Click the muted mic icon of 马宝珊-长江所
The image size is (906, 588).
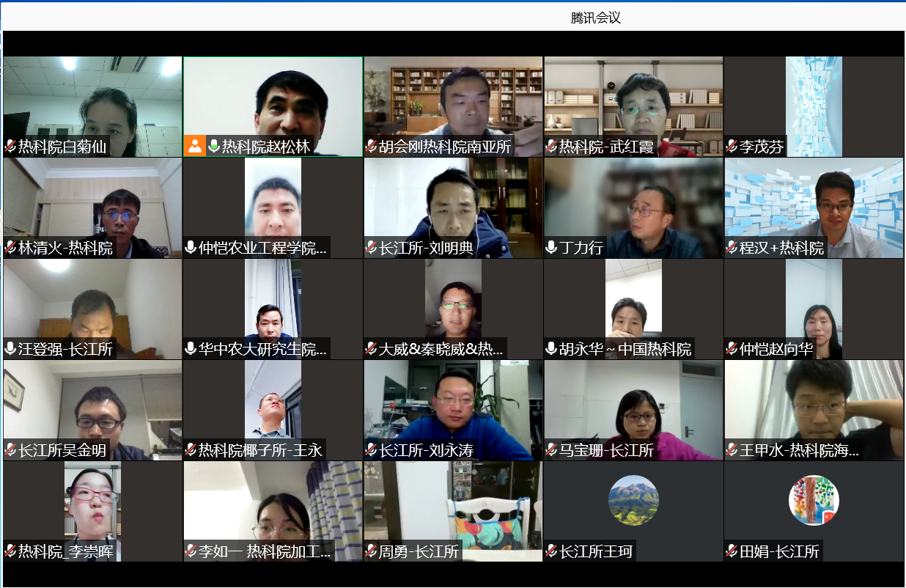point(551,450)
